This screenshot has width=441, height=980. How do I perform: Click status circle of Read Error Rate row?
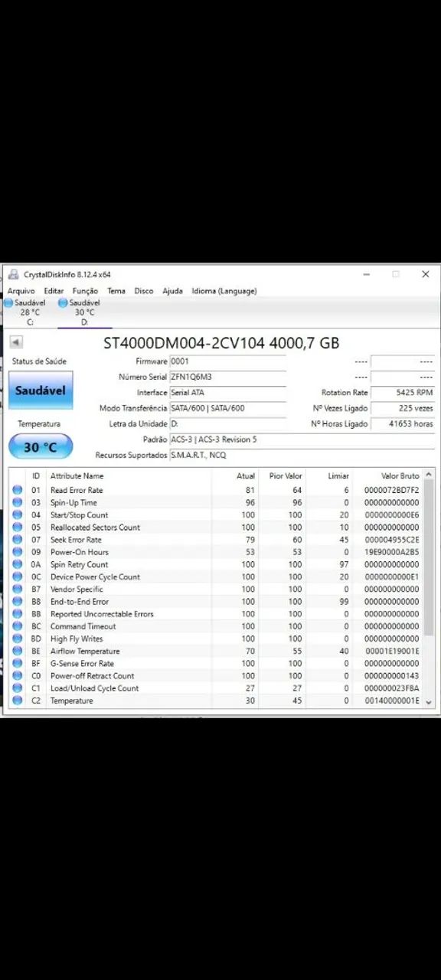pyautogui.click(x=18, y=490)
